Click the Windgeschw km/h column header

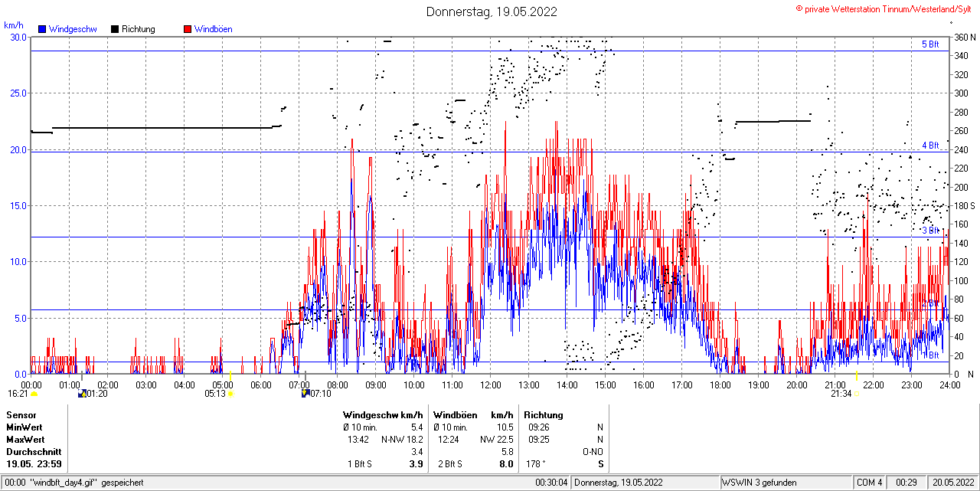[x=384, y=414]
